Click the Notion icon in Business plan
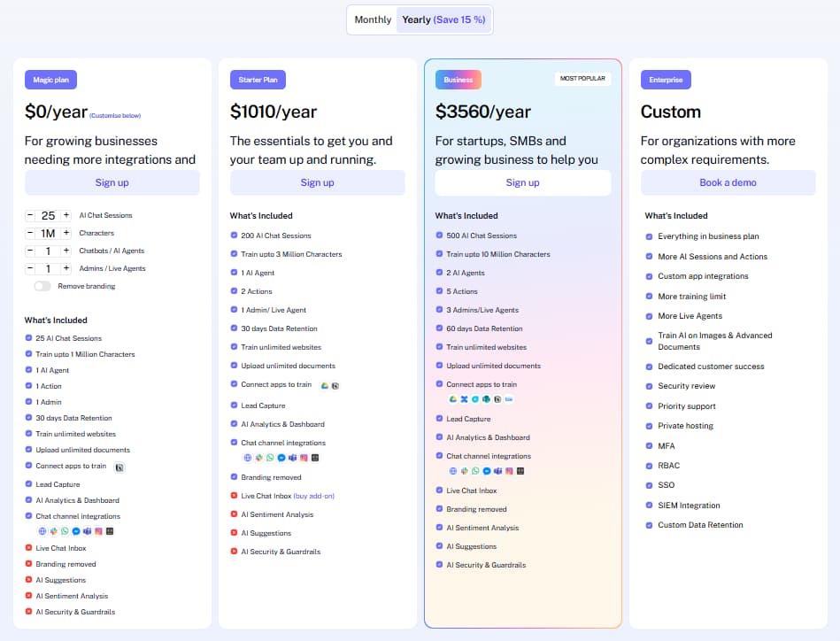 [x=497, y=399]
